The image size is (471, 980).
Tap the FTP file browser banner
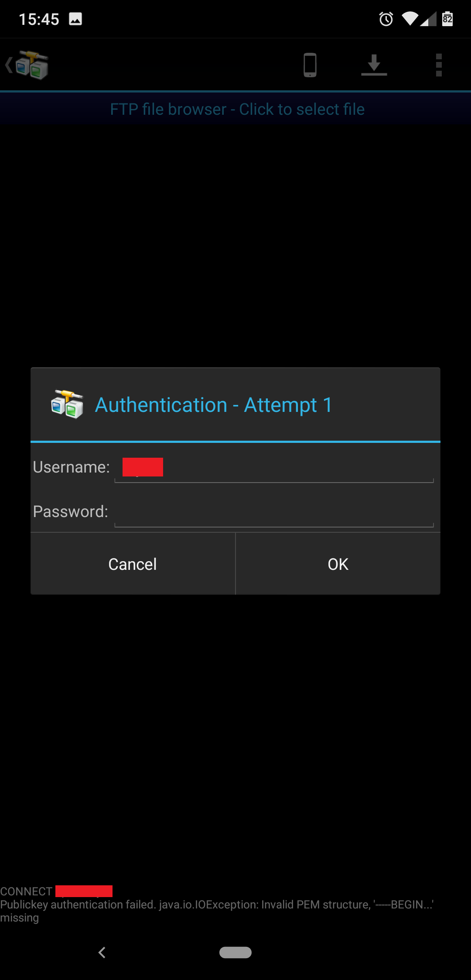click(x=235, y=109)
